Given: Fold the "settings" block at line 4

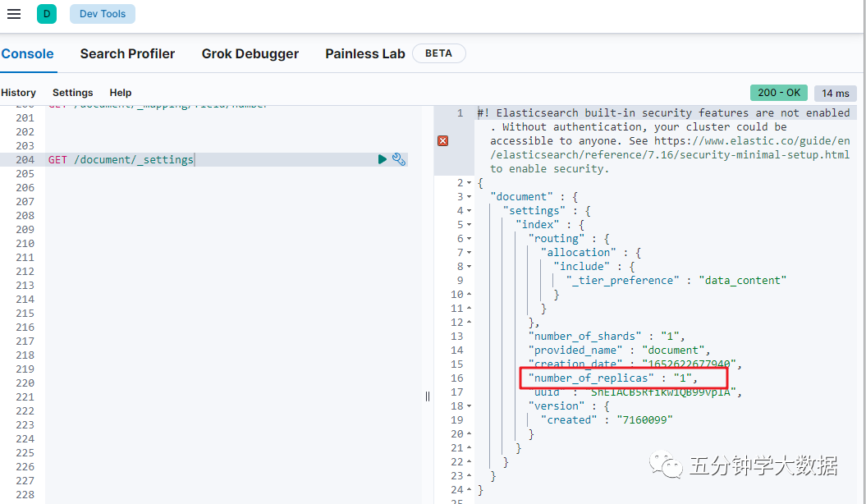Looking at the screenshot, I should (469, 211).
